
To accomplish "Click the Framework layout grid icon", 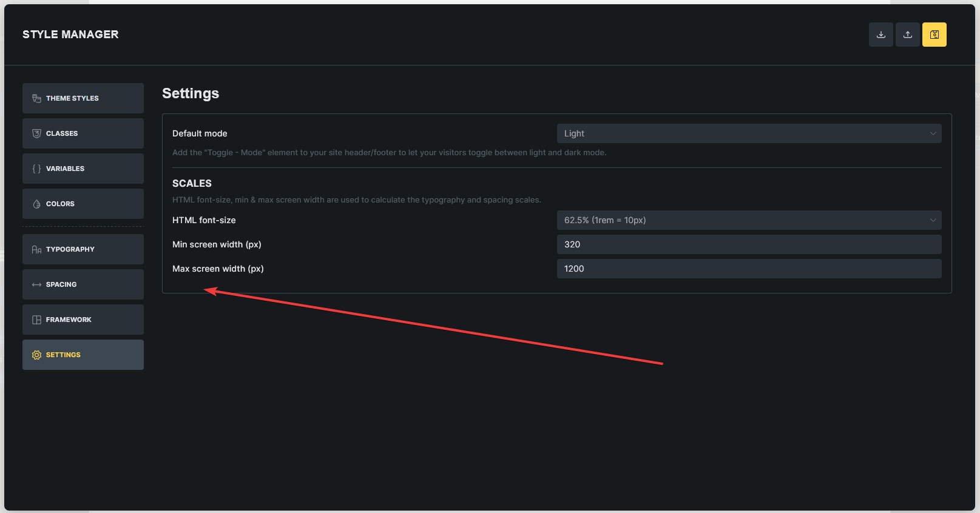I will (x=36, y=320).
